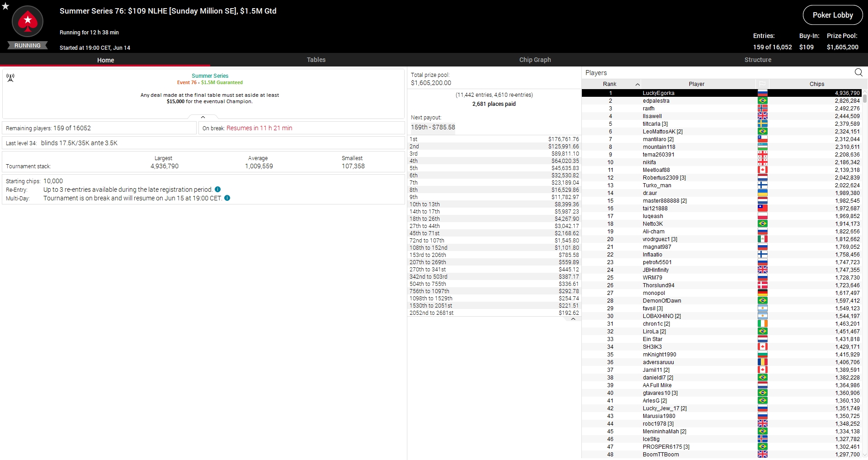Viewport: 868px width, 460px height.
Task: Sort players by the flag column header
Action: [762, 84]
